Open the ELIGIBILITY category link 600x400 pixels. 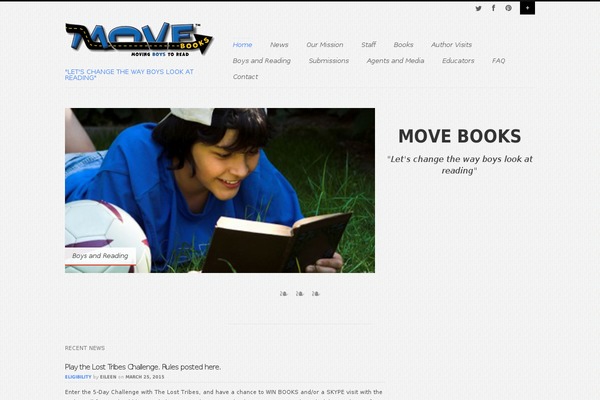78,377
